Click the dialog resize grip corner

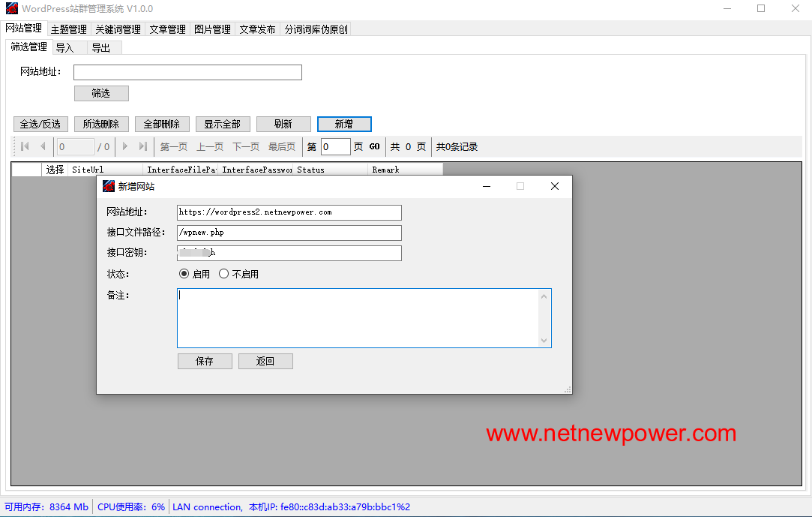[x=568, y=389]
